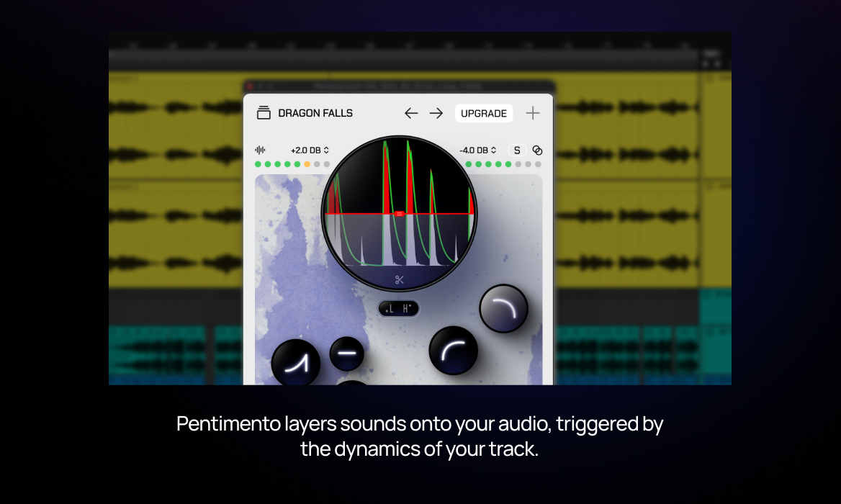The image size is (841, 504).
Task: Click the rising curve knob at bottom left
Action: (295, 363)
